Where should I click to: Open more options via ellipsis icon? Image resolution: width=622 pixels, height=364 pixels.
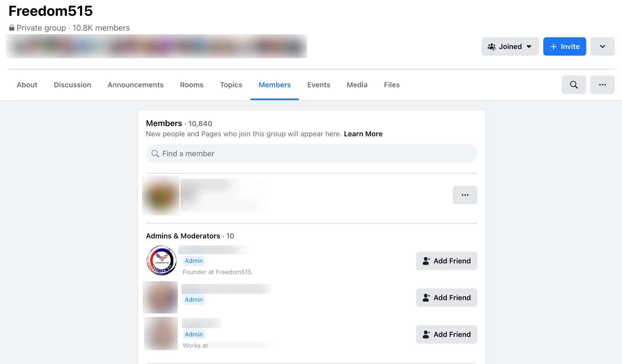coord(602,85)
